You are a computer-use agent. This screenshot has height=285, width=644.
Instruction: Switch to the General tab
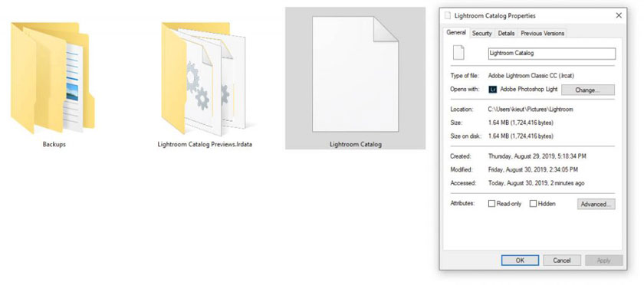[456, 32]
